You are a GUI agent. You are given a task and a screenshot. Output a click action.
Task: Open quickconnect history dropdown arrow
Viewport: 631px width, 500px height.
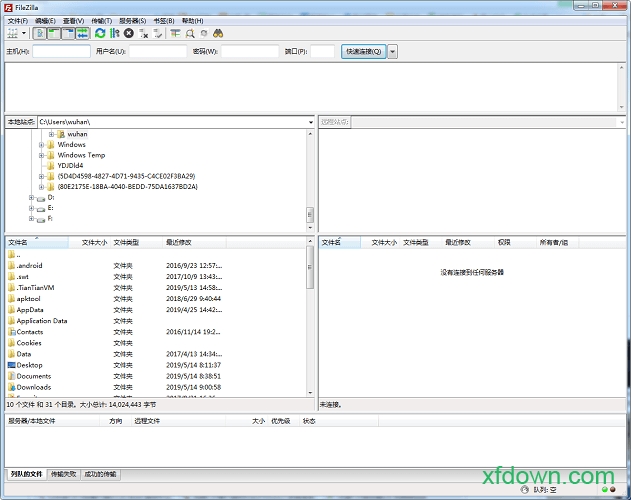[393, 51]
